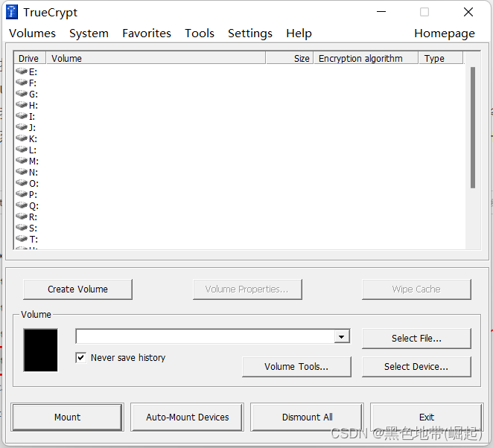Select the H: drive letter text
The height and width of the screenshot is (448, 493).
(34, 105)
